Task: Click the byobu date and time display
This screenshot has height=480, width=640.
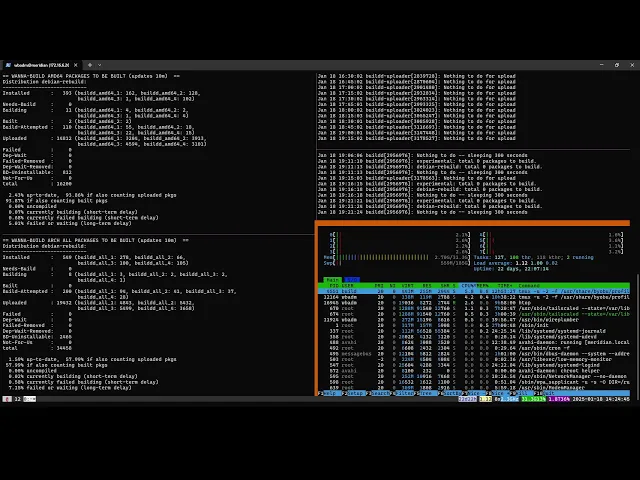Action: click(601, 399)
